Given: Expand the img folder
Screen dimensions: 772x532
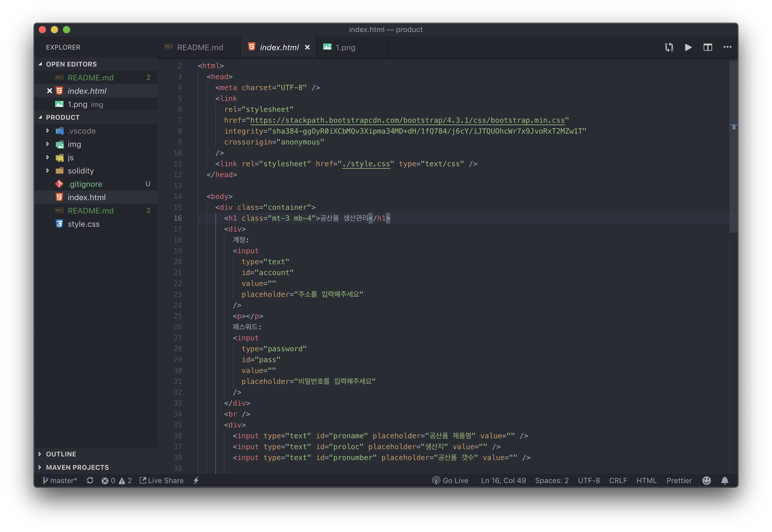Looking at the screenshot, I should pyautogui.click(x=74, y=144).
